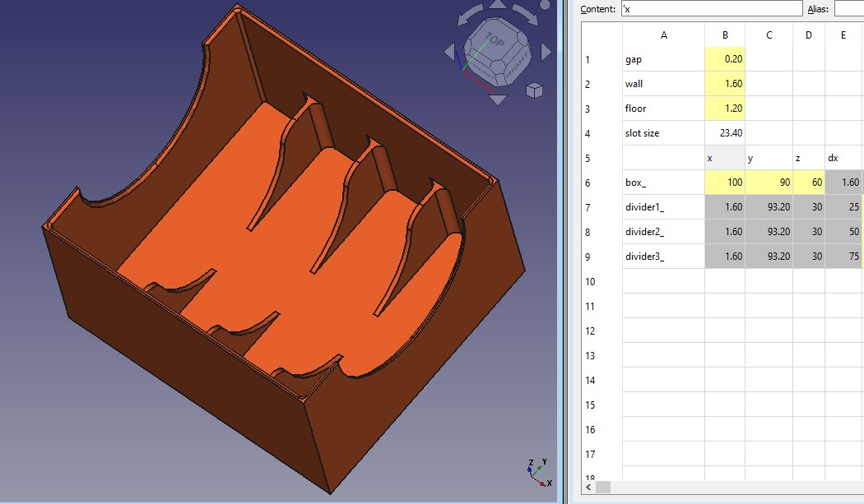Screen dimensions: 864x504
Task: Select the 'y' heading cell in row 5
Action: point(769,158)
